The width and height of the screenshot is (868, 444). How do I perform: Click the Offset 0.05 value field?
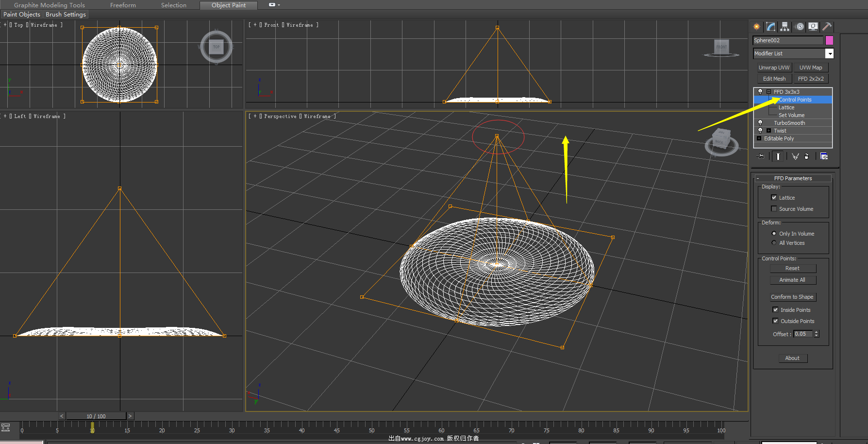click(x=803, y=334)
